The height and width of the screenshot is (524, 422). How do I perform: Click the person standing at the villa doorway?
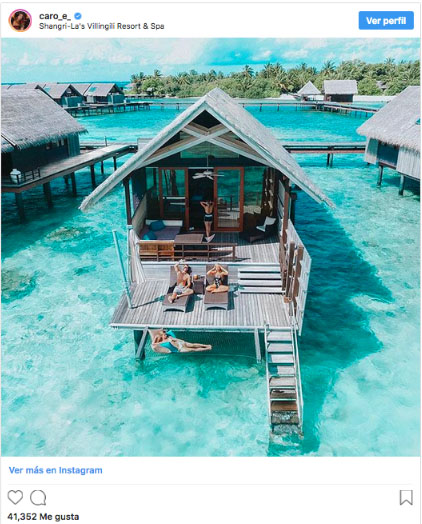(208, 218)
